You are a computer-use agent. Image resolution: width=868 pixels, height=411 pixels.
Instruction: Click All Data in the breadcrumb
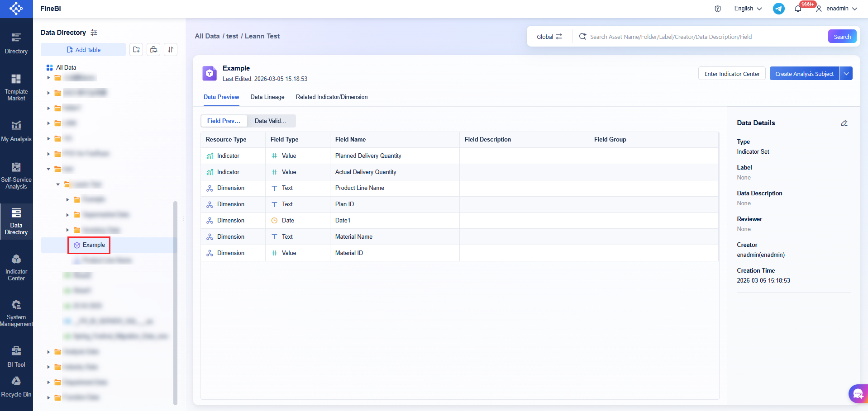click(x=207, y=36)
